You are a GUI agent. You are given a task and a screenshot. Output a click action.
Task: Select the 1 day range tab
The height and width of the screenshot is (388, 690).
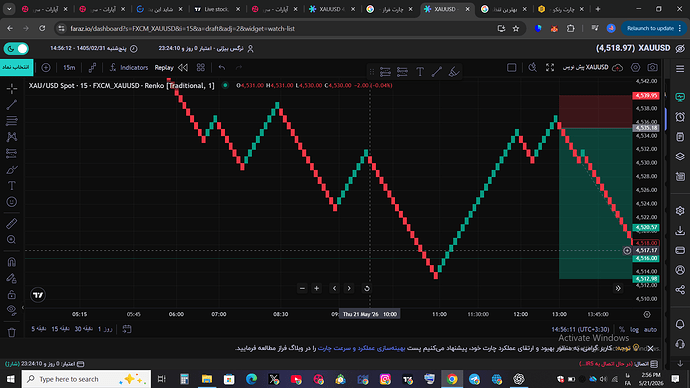[105, 329]
